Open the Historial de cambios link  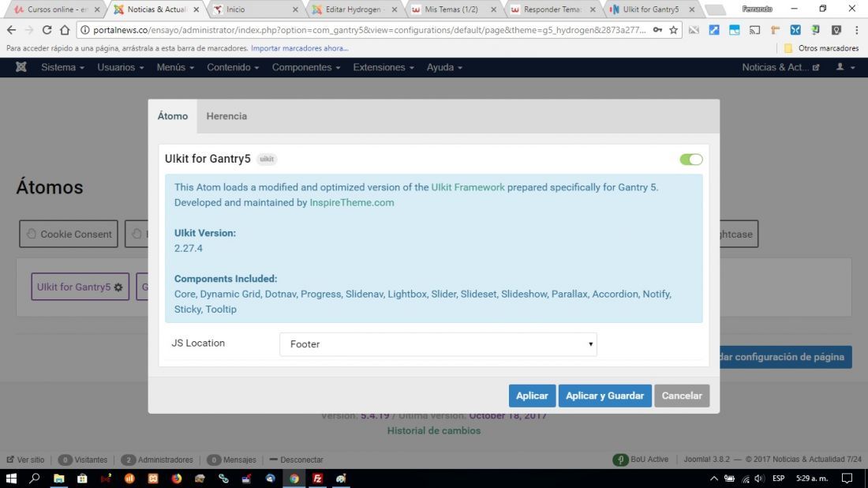[433, 430]
